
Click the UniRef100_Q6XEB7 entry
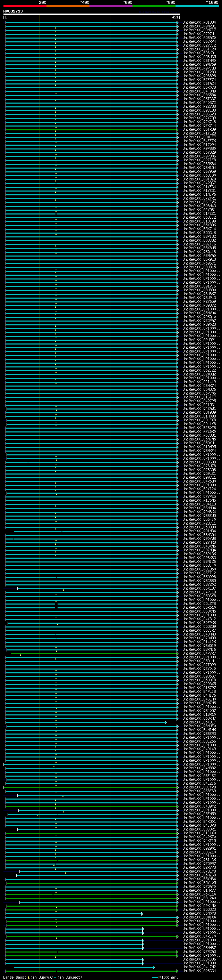(199, 588)
